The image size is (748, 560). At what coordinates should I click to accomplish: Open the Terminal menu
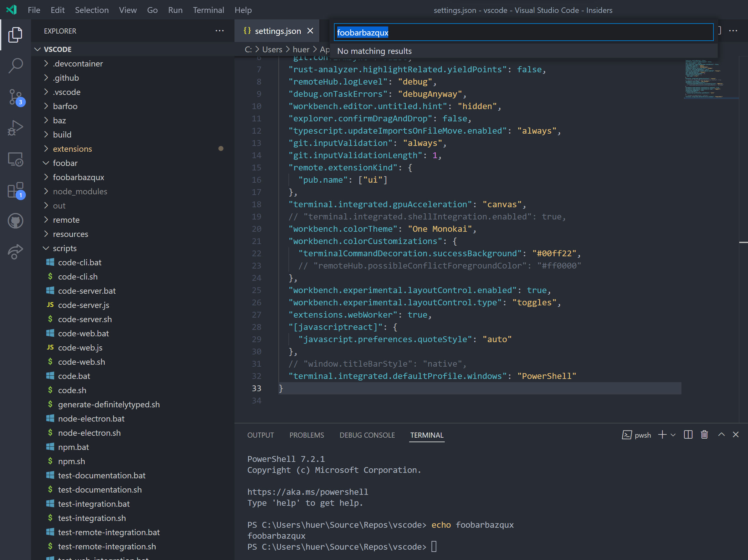(x=208, y=10)
